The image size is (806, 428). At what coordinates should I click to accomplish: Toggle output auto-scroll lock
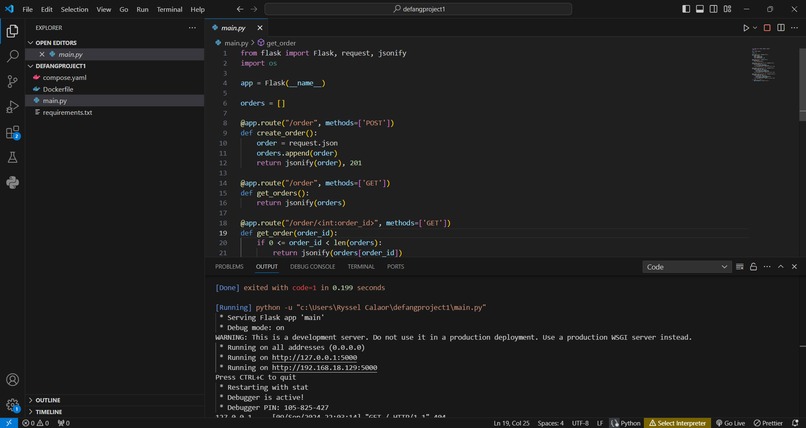pyautogui.click(x=753, y=267)
